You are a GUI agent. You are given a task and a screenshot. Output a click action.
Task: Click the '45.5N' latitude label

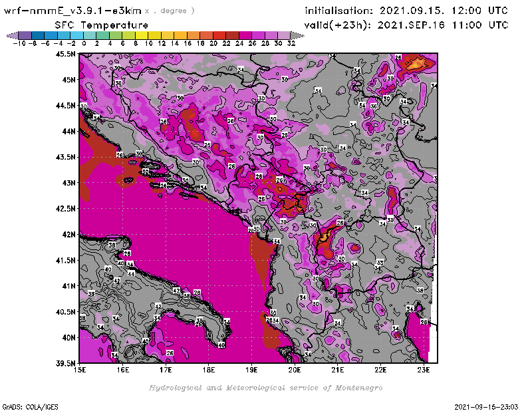(65, 54)
